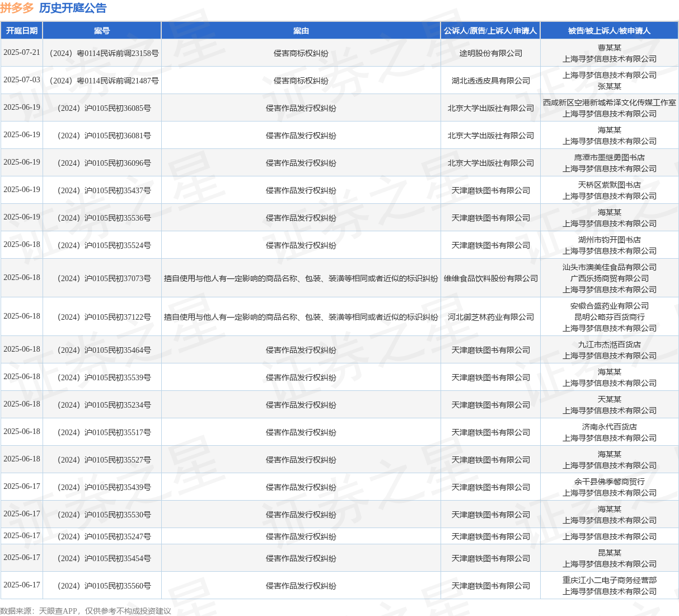Select case number 沪0105民初35539号
This screenshot has height=616, width=679.
pyautogui.click(x=118, y=378)
